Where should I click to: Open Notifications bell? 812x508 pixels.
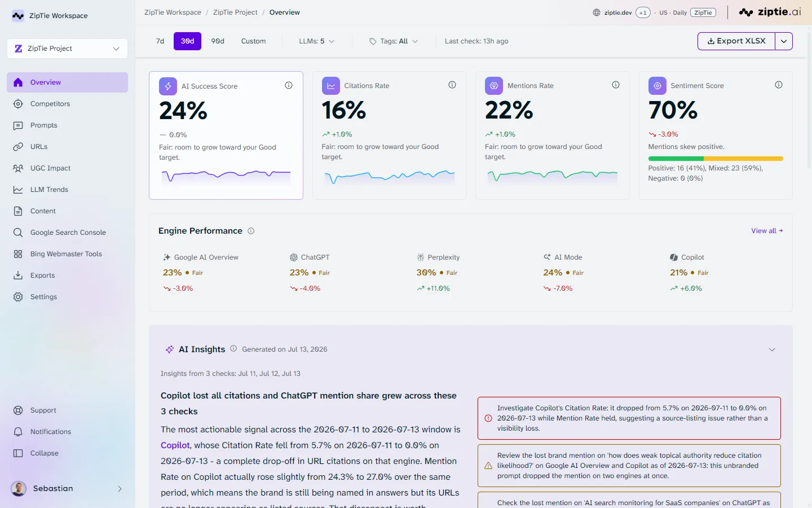point(67,432)
